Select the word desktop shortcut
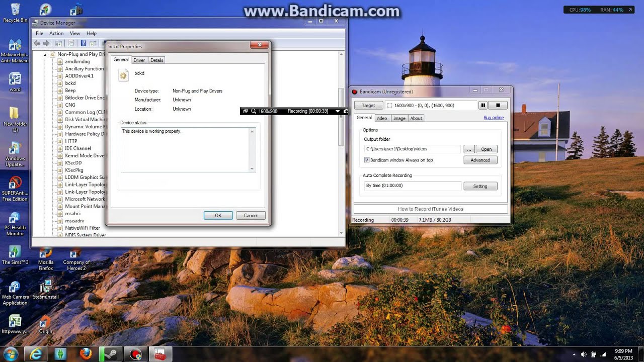Screen dimensions: 644x362 click(15, 82)
